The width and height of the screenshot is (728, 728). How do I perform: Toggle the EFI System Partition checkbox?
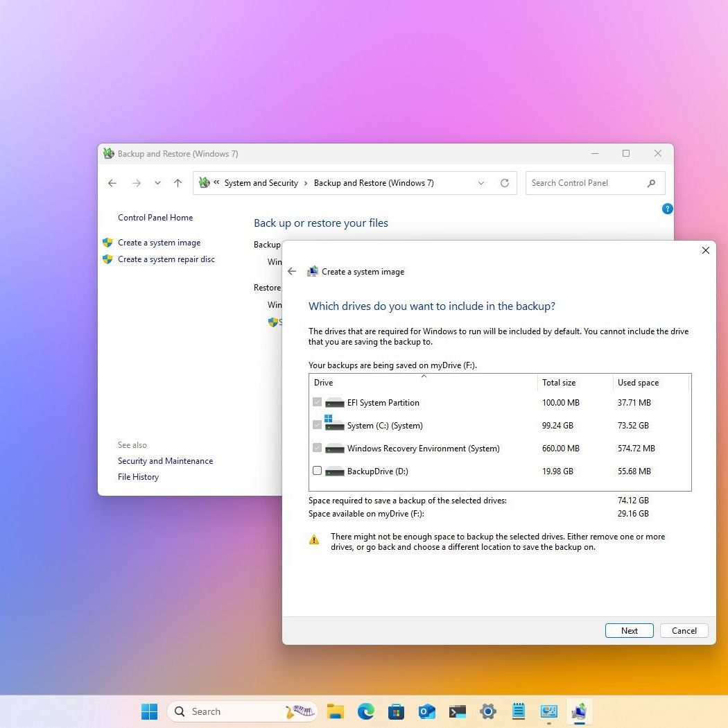317,402
